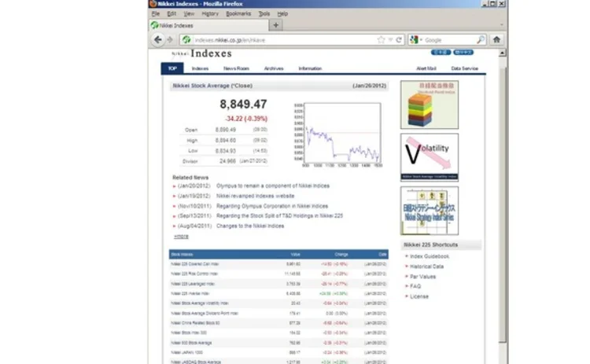This screenshot has height=364, width=590.
Task: Open the Nikkei 225 Risk Control Index row
Action: 278,274
